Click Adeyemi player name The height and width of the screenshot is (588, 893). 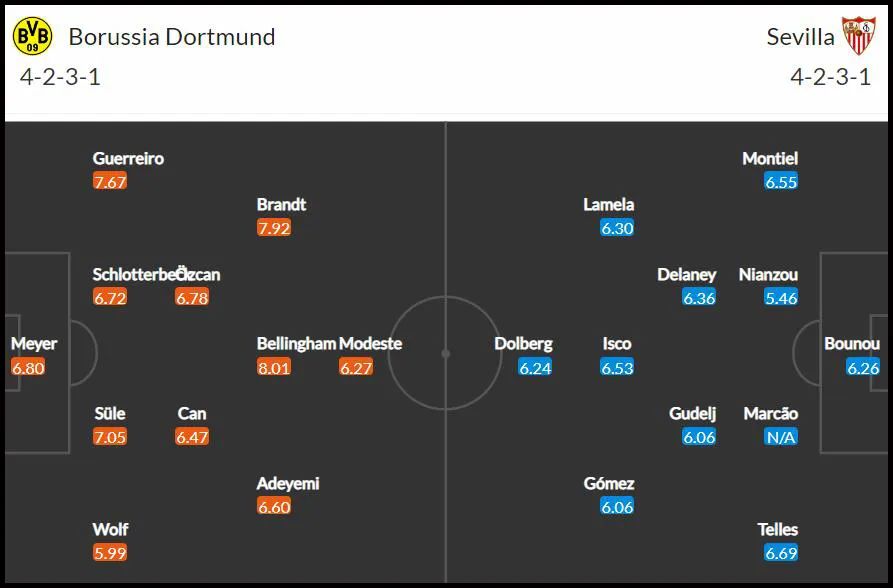click(x=288, y=483)
